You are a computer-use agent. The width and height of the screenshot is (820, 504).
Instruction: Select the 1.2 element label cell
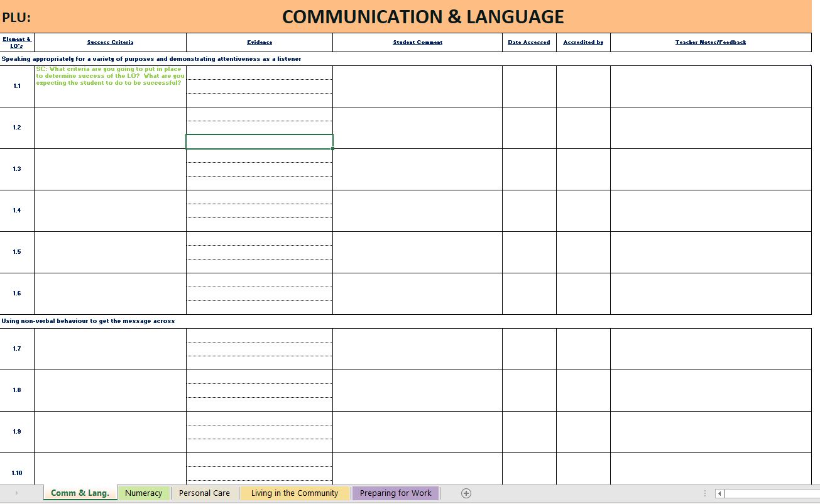[17, 128]
